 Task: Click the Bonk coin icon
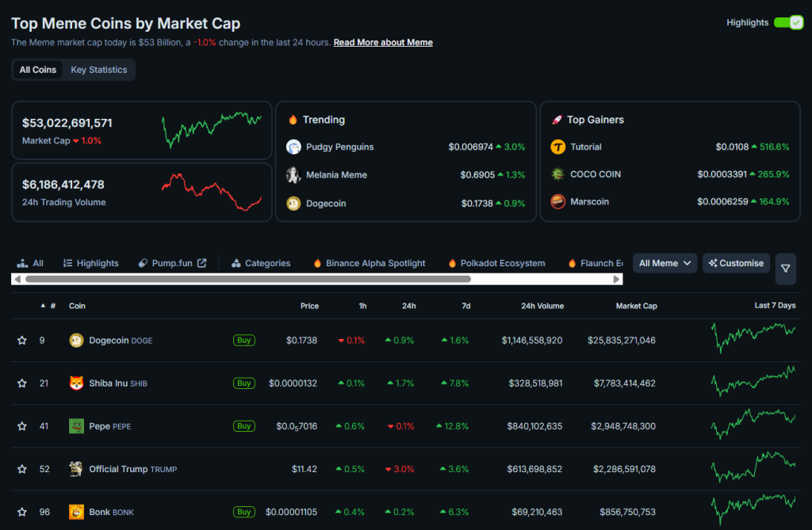[x=76, y=512]
